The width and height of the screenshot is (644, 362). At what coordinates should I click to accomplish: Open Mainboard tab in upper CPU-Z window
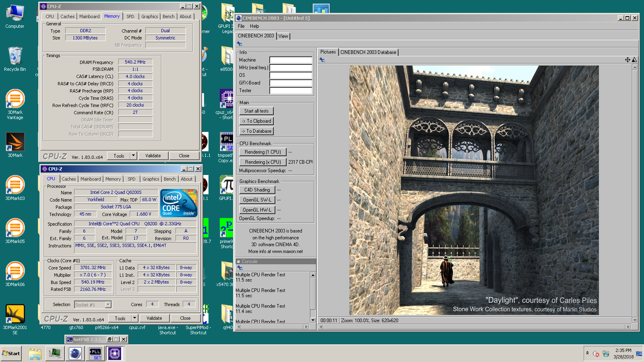click(89, 16)
